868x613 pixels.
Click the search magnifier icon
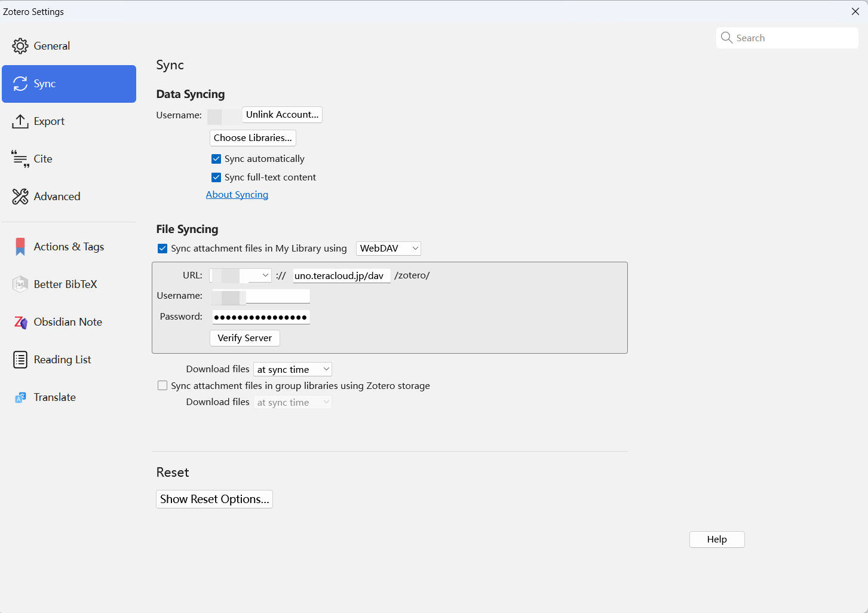[x=726, y=38]
